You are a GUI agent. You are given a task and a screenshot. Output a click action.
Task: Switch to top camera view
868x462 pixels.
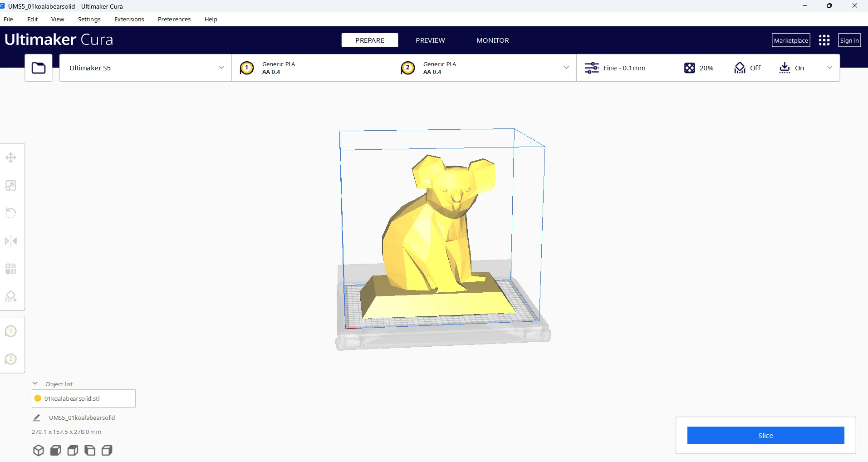[73, 450]
